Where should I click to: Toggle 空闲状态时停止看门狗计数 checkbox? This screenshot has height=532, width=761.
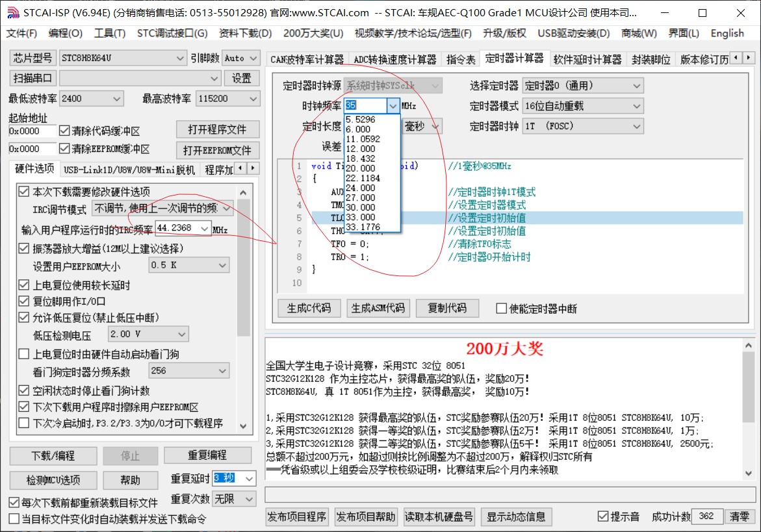pos(24,390)
